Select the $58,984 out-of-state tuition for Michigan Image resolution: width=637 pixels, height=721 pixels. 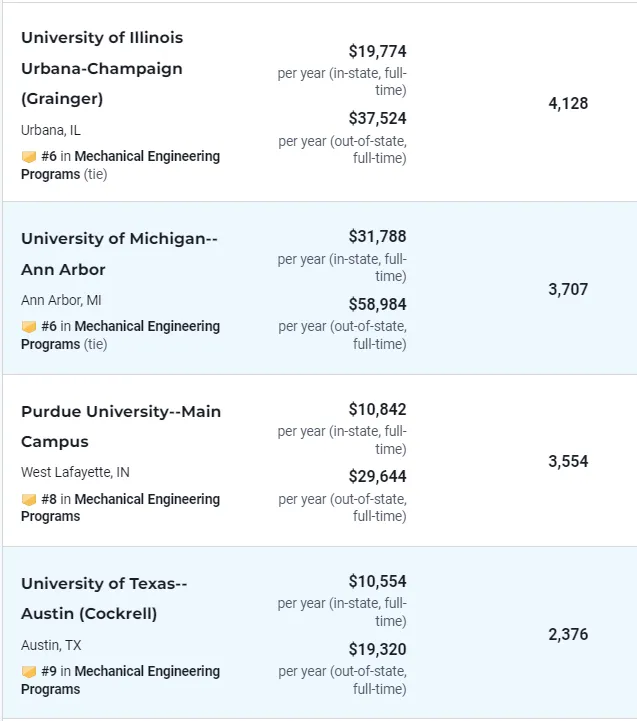coord(377,304)
